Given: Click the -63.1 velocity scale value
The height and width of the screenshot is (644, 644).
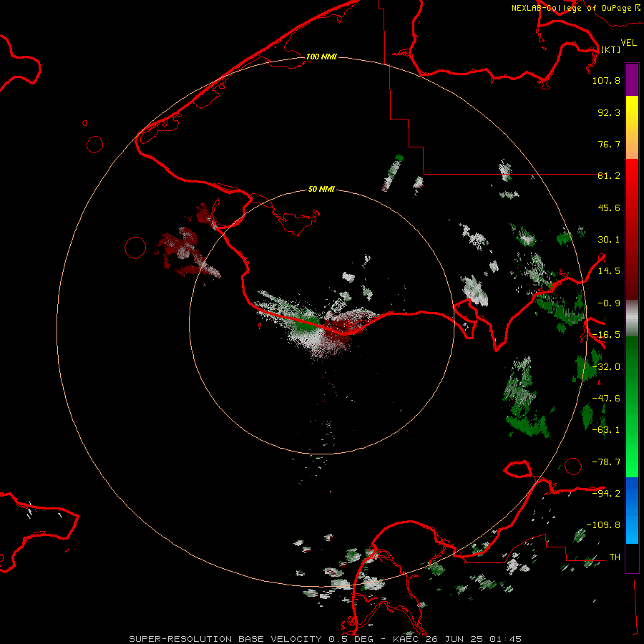Looking at the screenshot, I should coord(606,430).
